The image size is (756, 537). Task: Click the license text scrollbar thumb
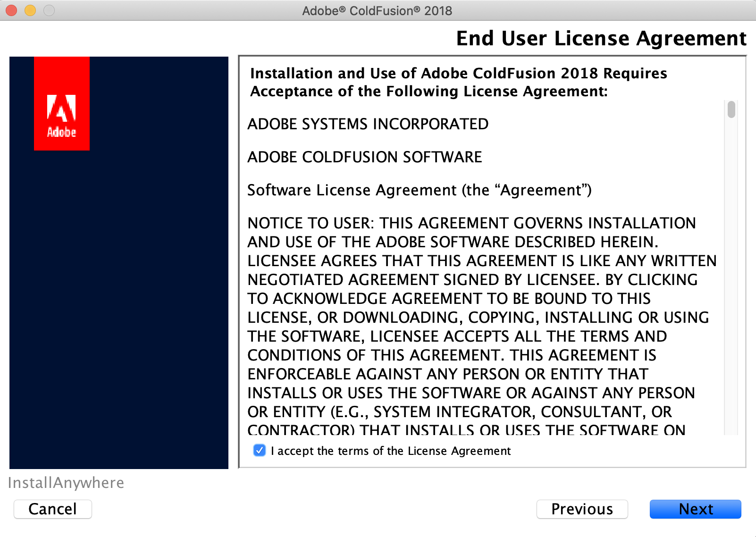coord(731,109)
